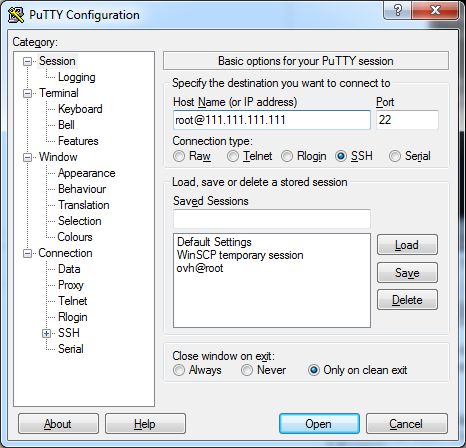Select ovh@root saved session

200,268
